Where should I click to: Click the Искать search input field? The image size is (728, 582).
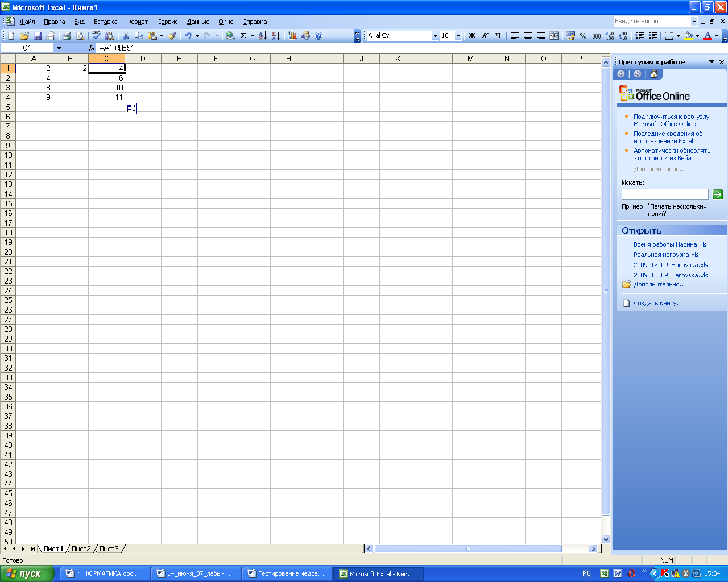665,194
